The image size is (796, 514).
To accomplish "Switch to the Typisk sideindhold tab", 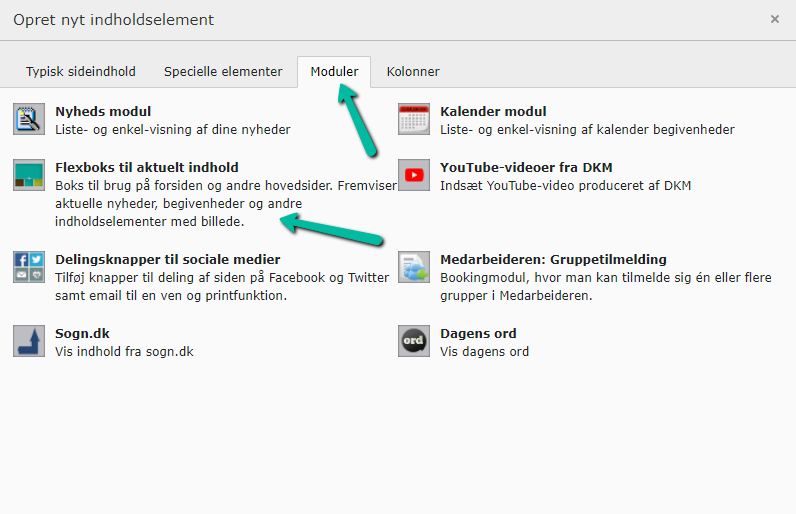I will point(81,72).
